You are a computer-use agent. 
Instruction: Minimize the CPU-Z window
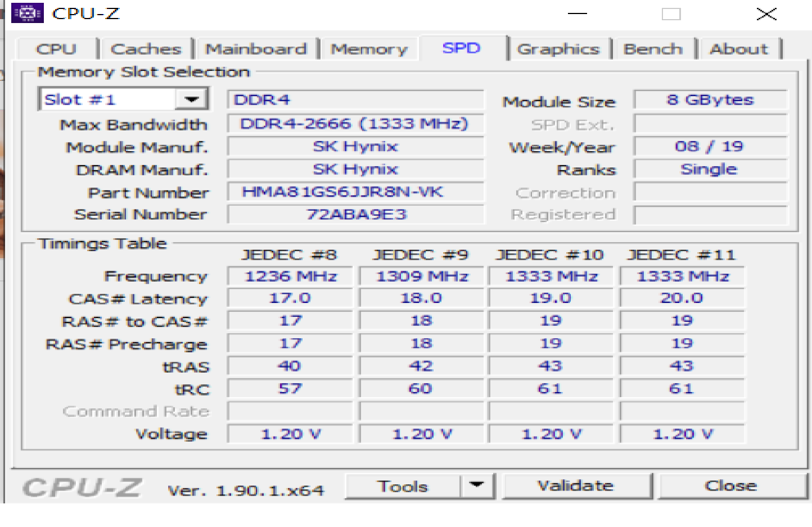click(x=577, y=13)
